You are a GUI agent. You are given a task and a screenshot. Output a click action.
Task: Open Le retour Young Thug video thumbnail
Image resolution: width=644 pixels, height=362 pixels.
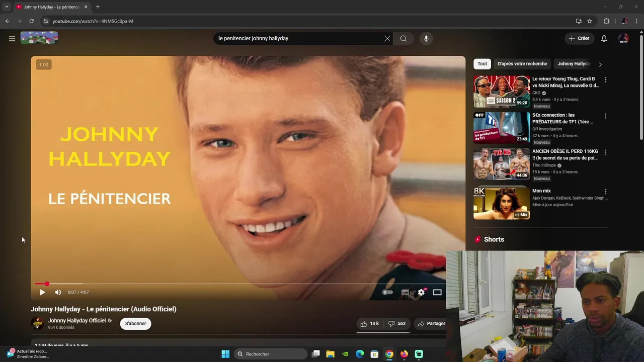(x=502, y=92)
